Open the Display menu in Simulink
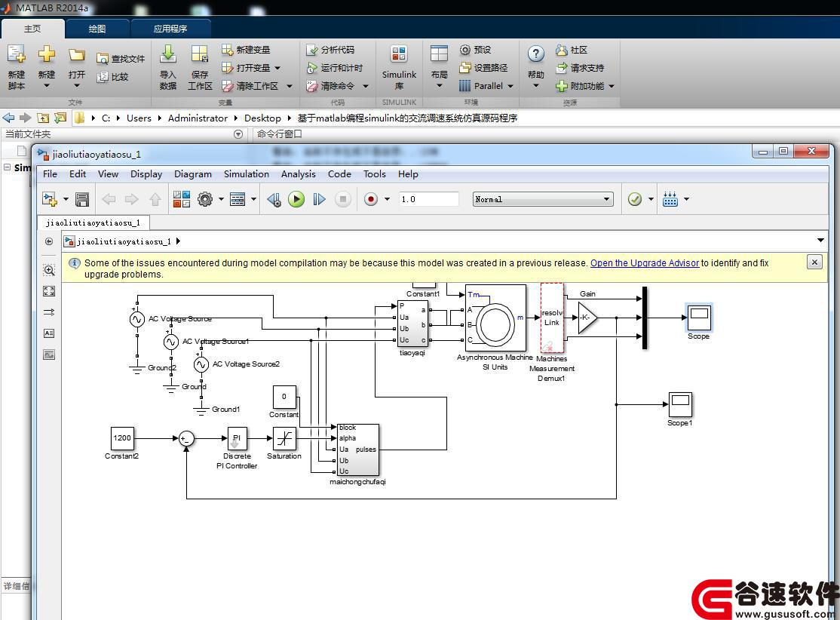Screen dimensions: 840x620 coord(146,174)
